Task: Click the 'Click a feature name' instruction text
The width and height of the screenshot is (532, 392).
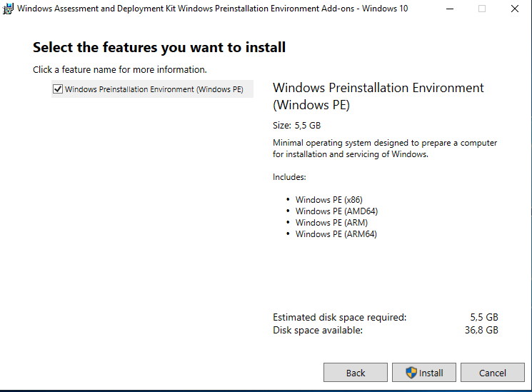Action: 120,70
